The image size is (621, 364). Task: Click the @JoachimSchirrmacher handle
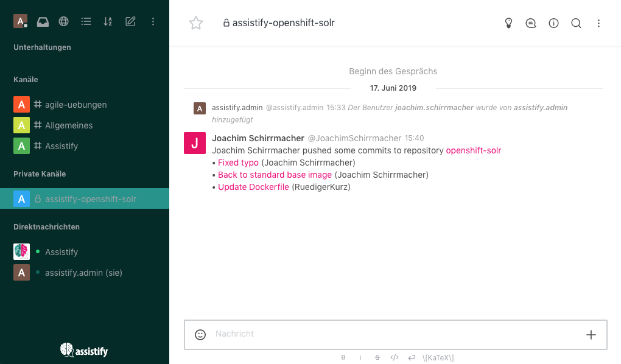click(x=354, y=138)
